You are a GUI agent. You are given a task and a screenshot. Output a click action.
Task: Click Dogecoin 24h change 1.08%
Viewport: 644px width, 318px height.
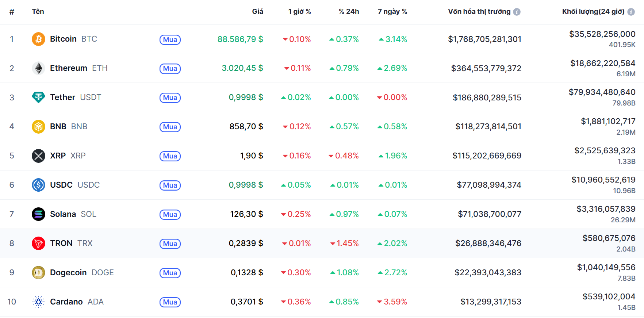(345, 273)
